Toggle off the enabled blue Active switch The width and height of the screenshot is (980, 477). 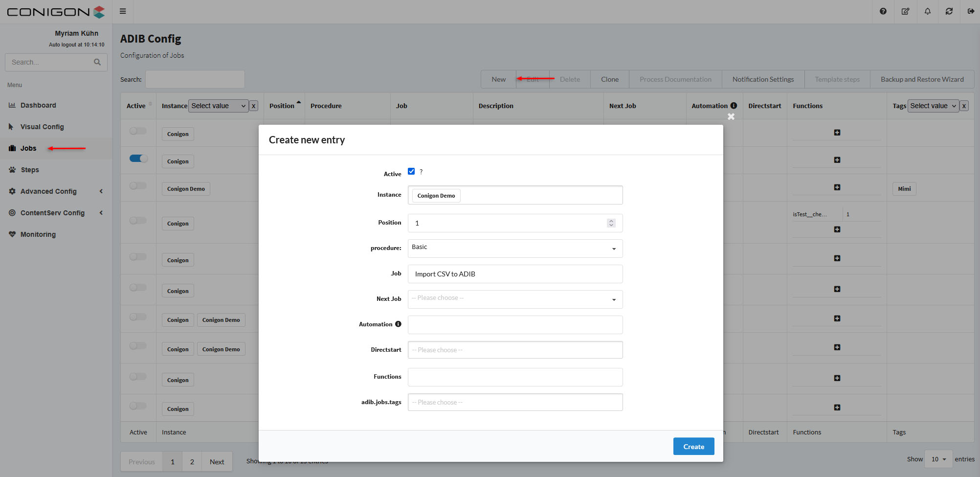(x=138, y=159)
